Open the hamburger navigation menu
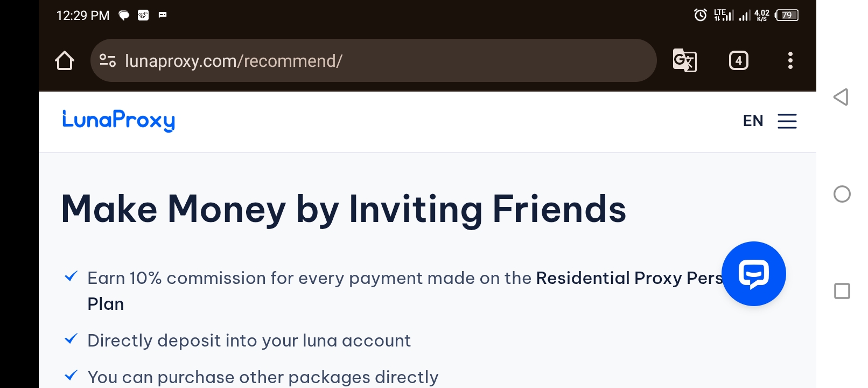Viewport: 868px width, 388px height. click(x=787, y=121)
